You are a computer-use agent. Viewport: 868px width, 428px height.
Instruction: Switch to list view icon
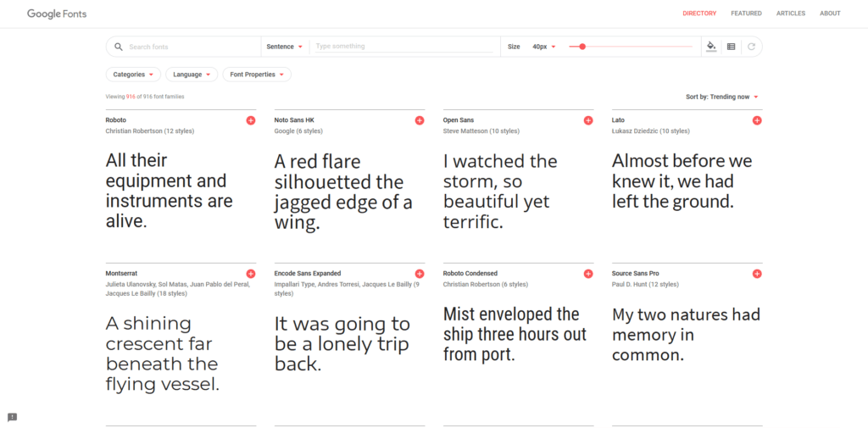click(x=731, y=47)
